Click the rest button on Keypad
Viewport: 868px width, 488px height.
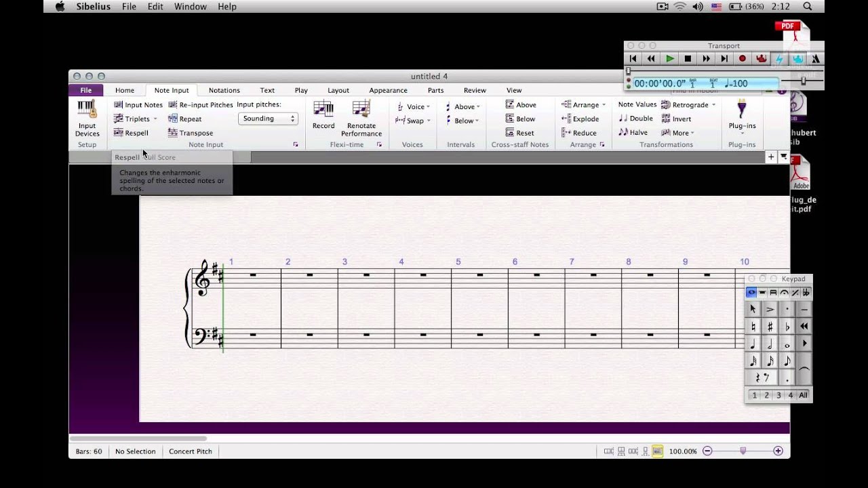tap(762, 378)
